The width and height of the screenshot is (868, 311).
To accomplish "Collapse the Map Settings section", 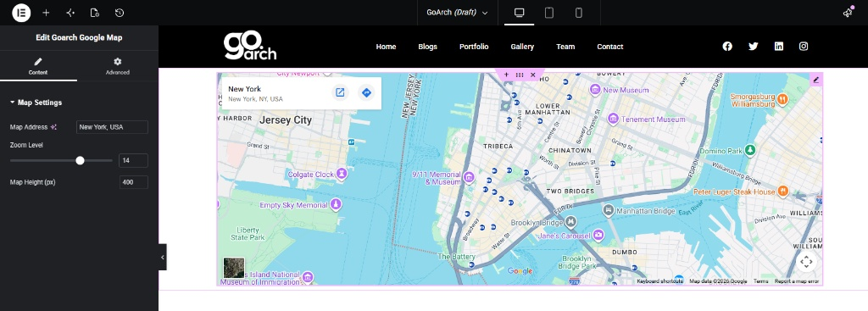I will [x=36, y=103].
